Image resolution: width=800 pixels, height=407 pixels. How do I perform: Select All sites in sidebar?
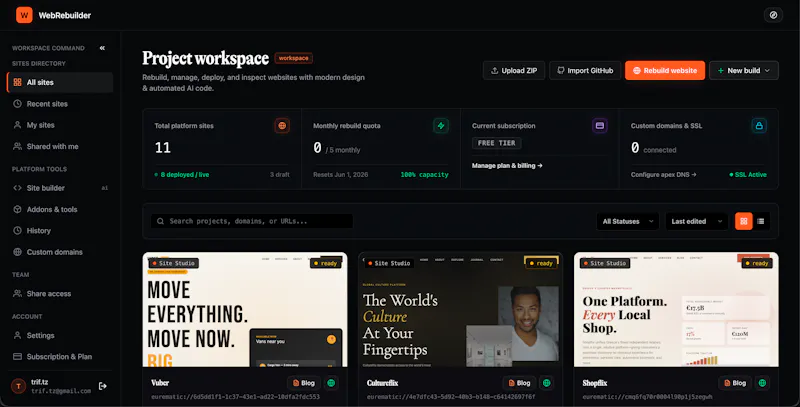tap(60, 82)
